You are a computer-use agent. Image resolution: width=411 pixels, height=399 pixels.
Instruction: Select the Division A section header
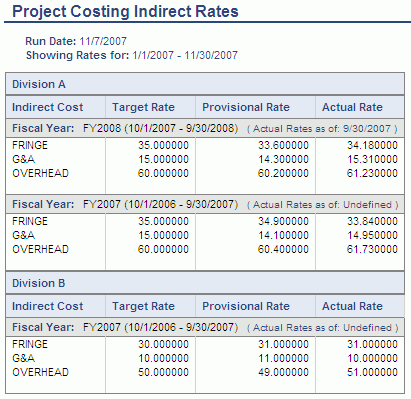[205, 84]
